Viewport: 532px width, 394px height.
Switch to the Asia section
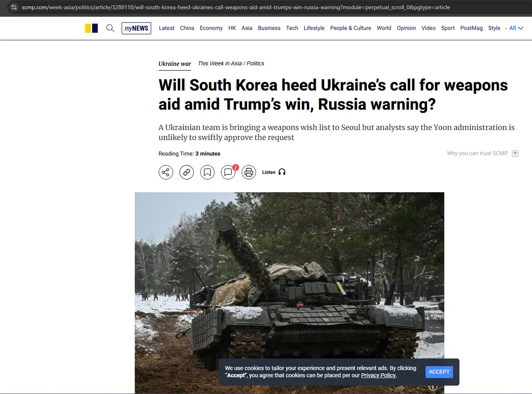(247, 28)
